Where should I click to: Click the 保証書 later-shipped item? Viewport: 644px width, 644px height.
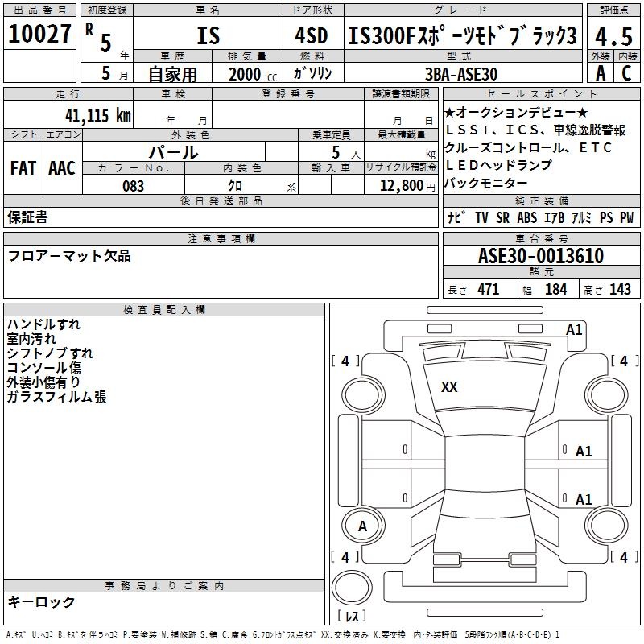tap(27, 217)
